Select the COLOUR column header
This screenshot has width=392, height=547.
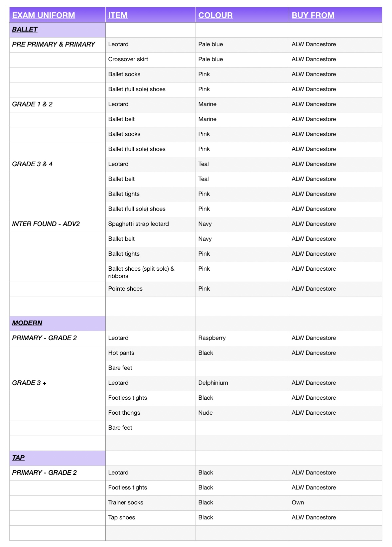pos(242,15)
